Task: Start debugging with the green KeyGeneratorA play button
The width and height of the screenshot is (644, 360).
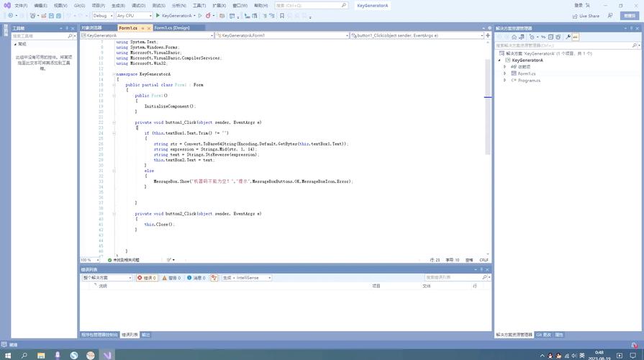Action: coord(158,16)
